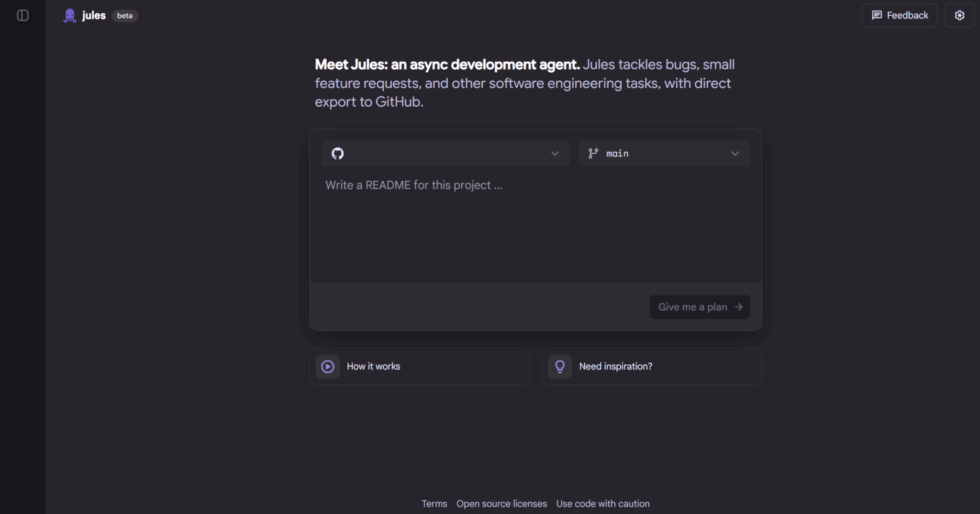Open the Open source licenses link
This screenshot has height=514, width=980.
[501, 503]
